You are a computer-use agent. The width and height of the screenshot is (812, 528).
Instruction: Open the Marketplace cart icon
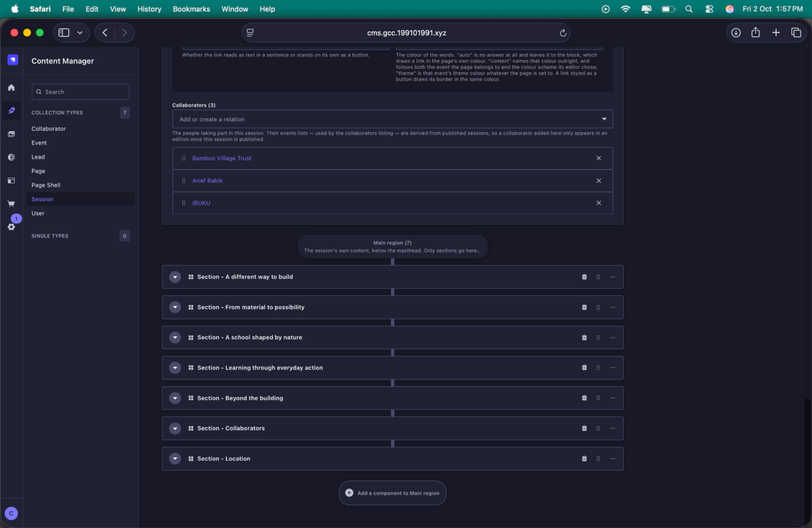click(x=12, y=204)
